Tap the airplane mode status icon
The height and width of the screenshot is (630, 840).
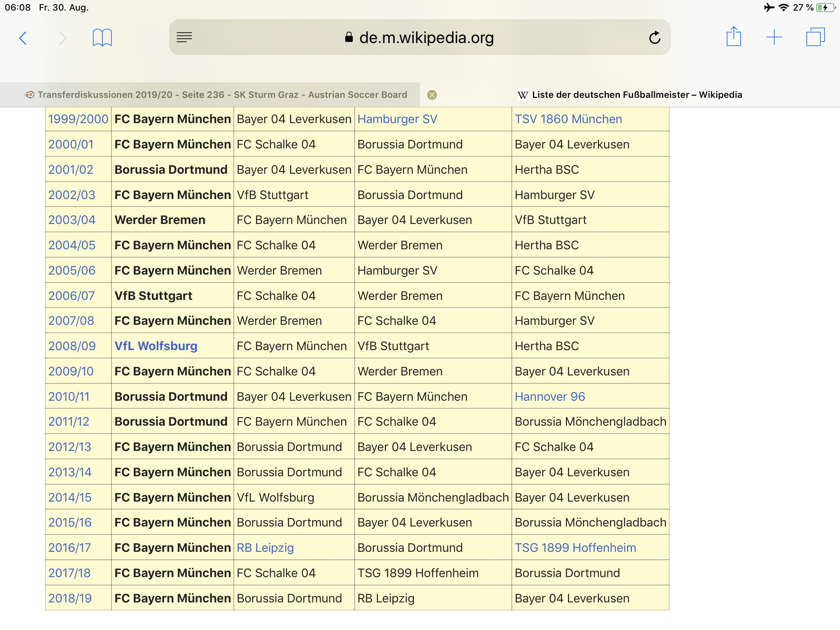coord(769,8)
